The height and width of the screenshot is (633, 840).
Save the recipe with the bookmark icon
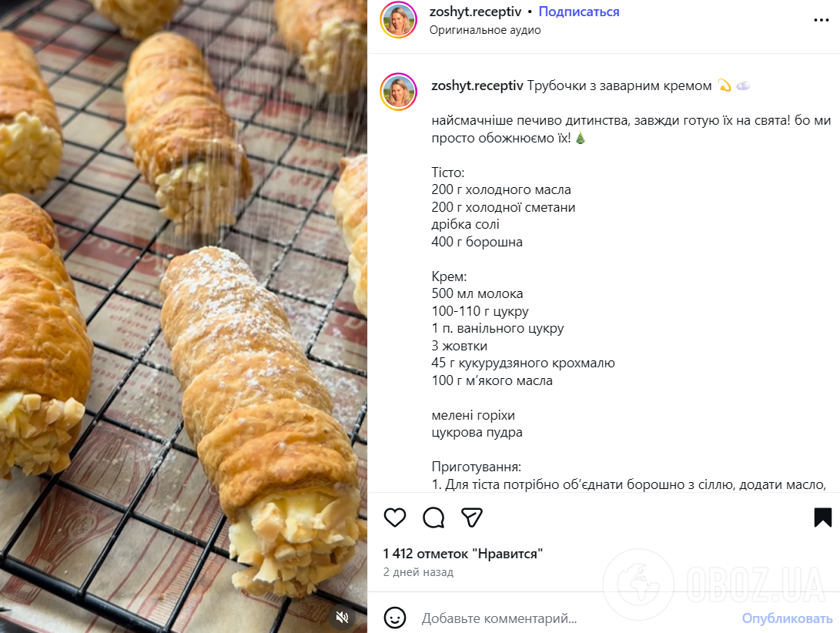(822, 517)
